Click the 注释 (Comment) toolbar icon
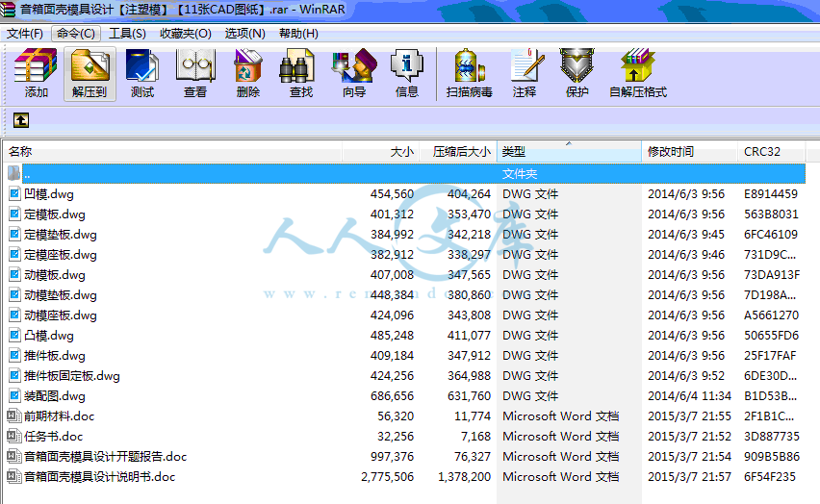Viewport: 820px width, 504px height. click(527, 64)
